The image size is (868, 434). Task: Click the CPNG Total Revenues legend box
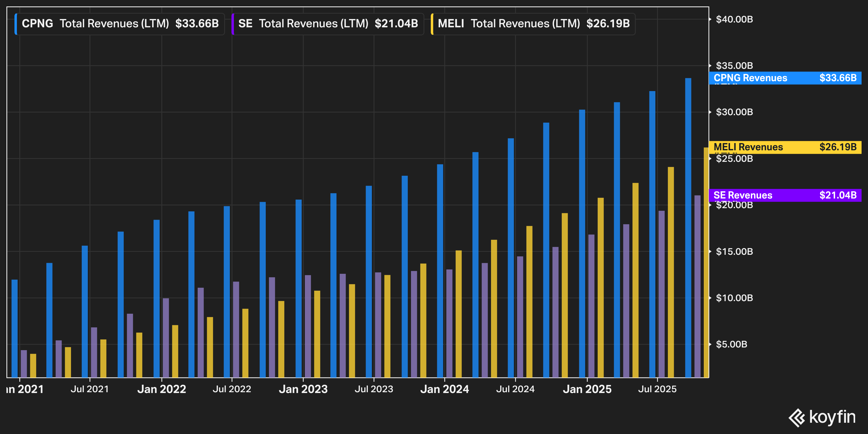click(120, 24)
